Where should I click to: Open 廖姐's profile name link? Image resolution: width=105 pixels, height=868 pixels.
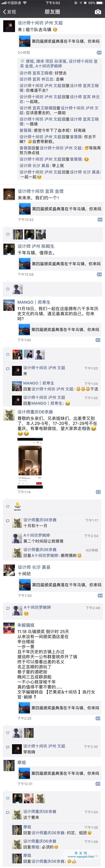22,762
